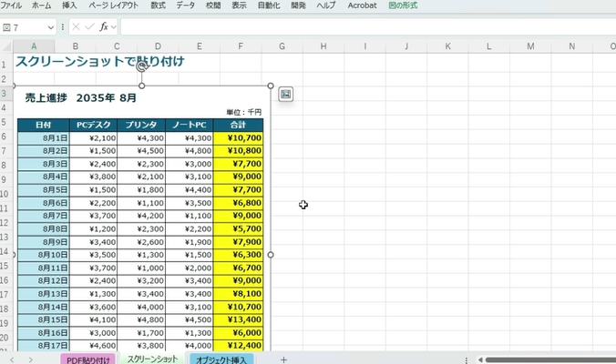Select column G header
The width and height of the screenshot is (616, 364).
pos(282,46)
